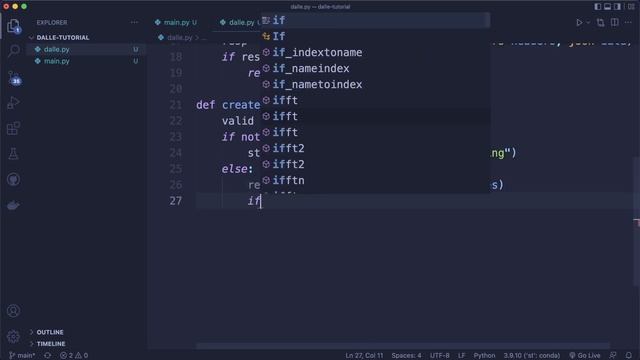Switch to the dalle.py editor tab
Image resolution: width=640 pixels, height=360 pixels.
point(241,22)
